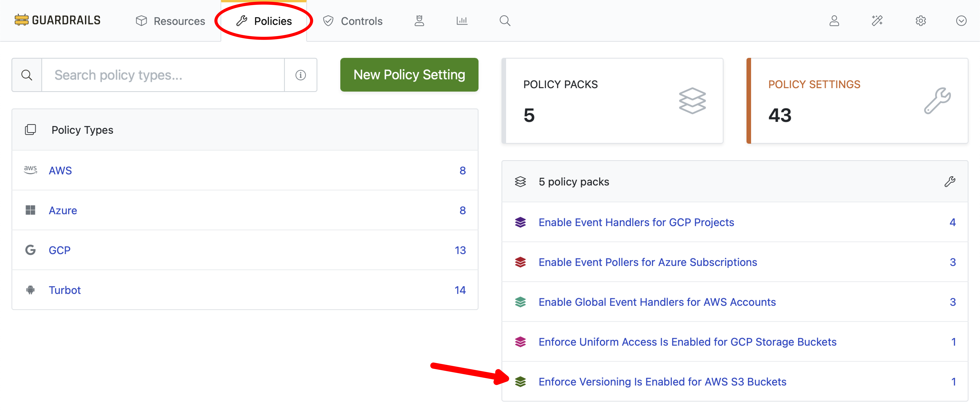Image resolution: width=980 pixels, height=420 pixels.
Task: Click the reports bar chart icon
Action: tap(462, 21)
